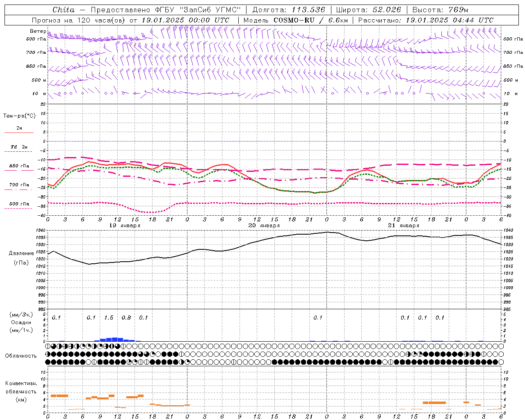Click the "(мм/1ч.)" precipitation unit label
The width and height of the screenshot is (525, 420).
[x=21, y=330]
